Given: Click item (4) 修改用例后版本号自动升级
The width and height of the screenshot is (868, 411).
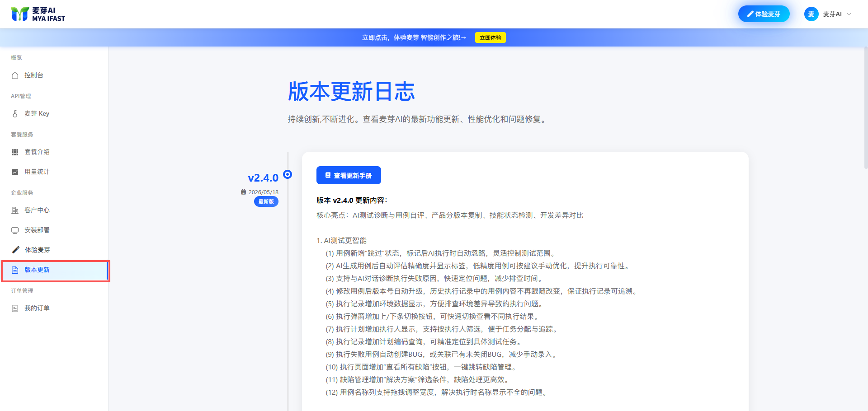Looking at the screenshot, I should click(x=482, y=291).
